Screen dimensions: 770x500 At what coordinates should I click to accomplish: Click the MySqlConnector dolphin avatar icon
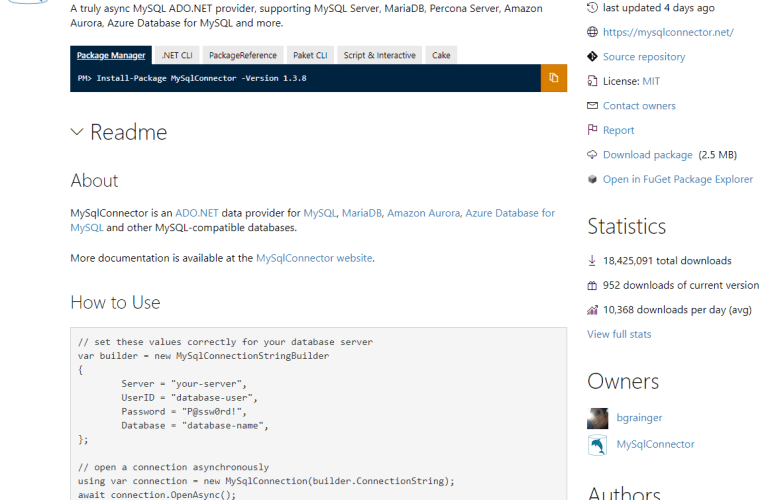tap(598, 445)
